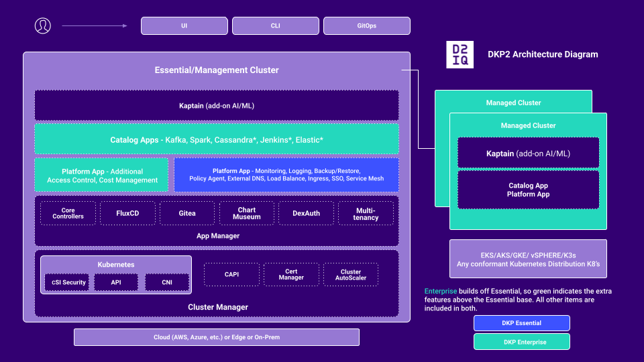Click the EKS/AKS/GKE/vSPHERE/K3s box
The width and height of the screenshot is (644, 362).
coord(528,259)
